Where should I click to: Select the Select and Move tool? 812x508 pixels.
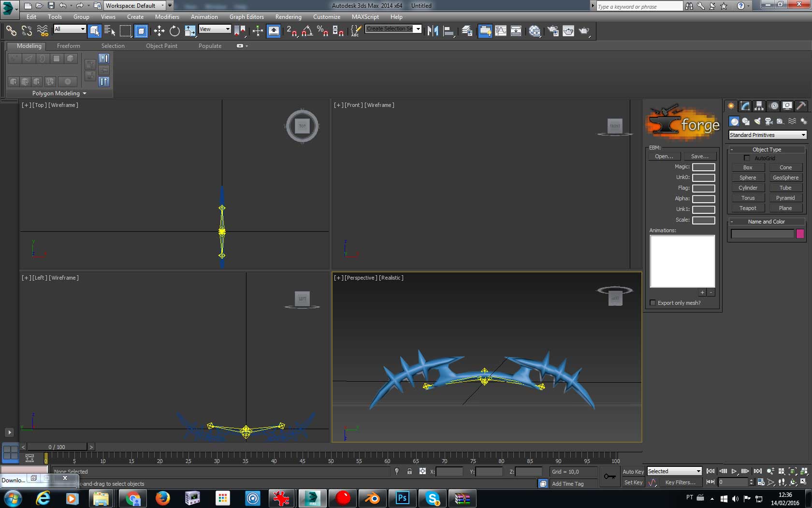pyautogui.click(x=159, y=31)
